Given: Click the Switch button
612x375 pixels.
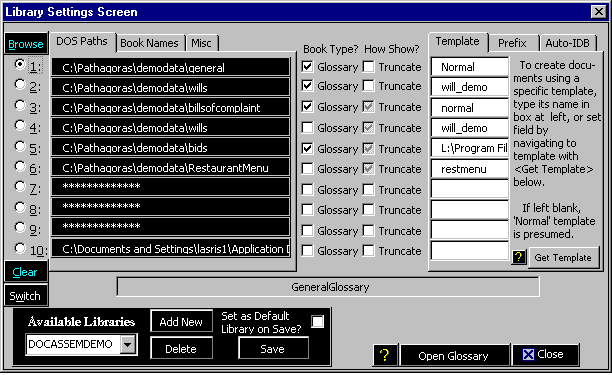Looking at the screenshot, I should [x=25, y=296].
